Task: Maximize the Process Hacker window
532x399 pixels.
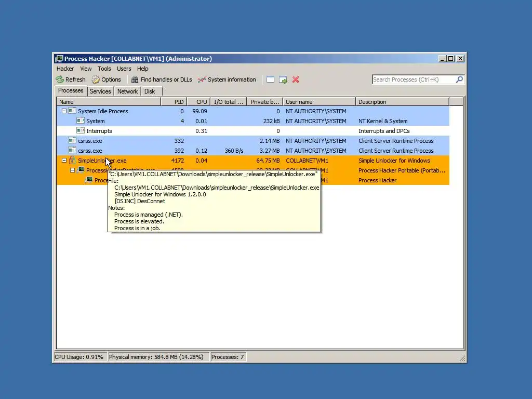Action: click(450, 59)
